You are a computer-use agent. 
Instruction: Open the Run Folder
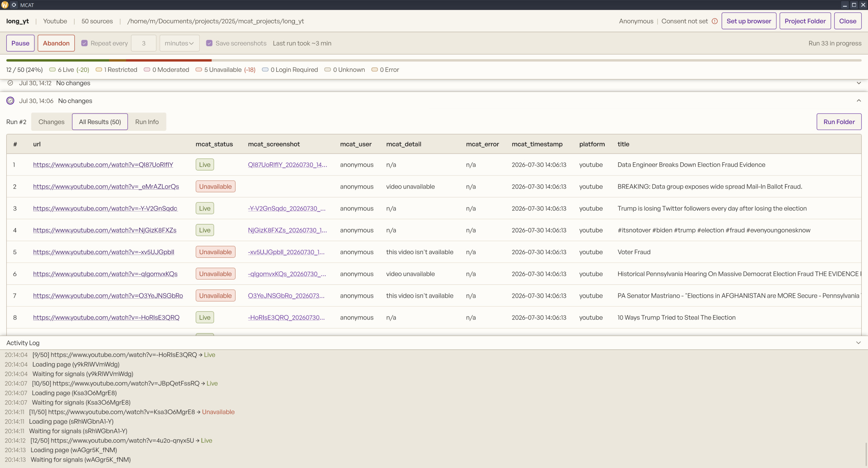pyautogui.click(x=839, y=122)
